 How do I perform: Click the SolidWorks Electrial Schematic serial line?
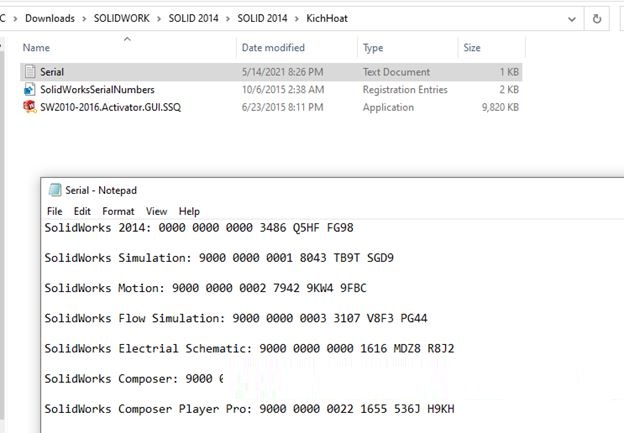coord(249,349)
